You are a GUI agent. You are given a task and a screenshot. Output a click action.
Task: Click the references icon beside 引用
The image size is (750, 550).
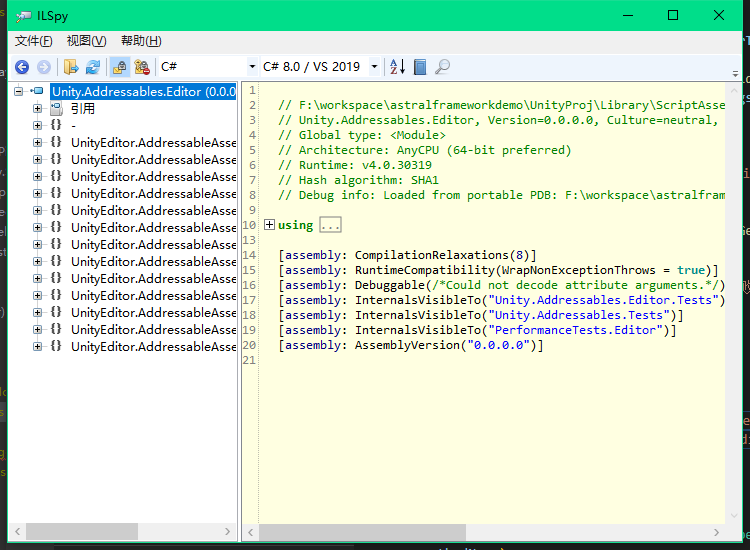point(56,109)
